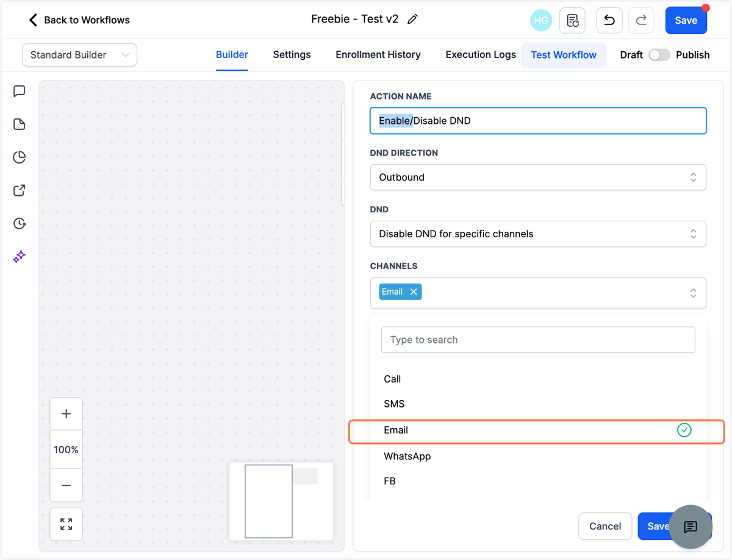732x560 pixels.
Task: Select the SMS channel option
Action: (538, 404)
